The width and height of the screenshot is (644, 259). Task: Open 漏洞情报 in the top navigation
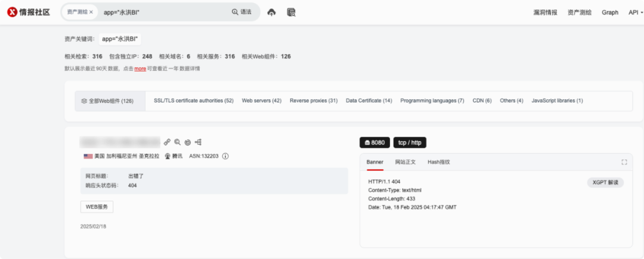coord(545,13)
